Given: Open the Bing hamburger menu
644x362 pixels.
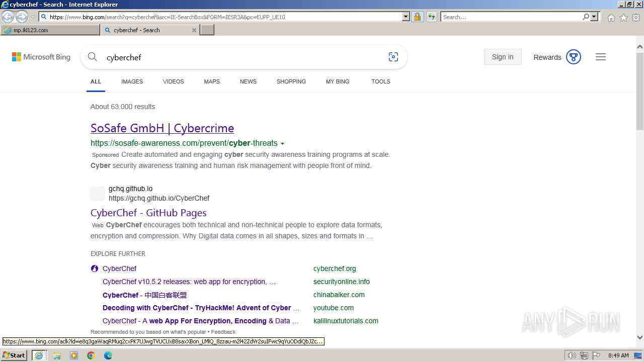Looking at the screenshot, I should click(x=601, y=57).
